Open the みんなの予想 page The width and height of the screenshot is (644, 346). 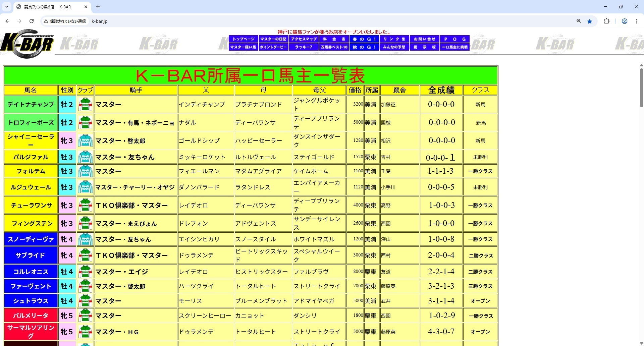pyautogui.click(x=394, y=47)
